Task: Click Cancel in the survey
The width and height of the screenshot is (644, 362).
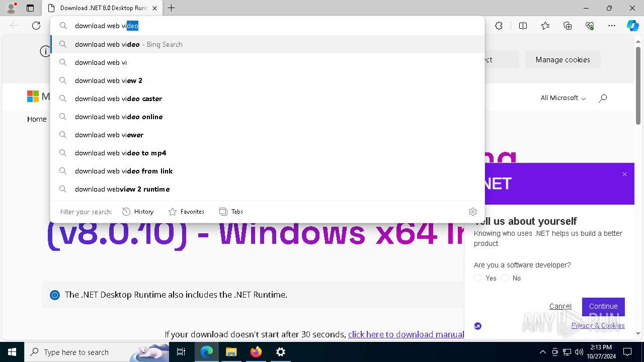Action: coord(560,306)
